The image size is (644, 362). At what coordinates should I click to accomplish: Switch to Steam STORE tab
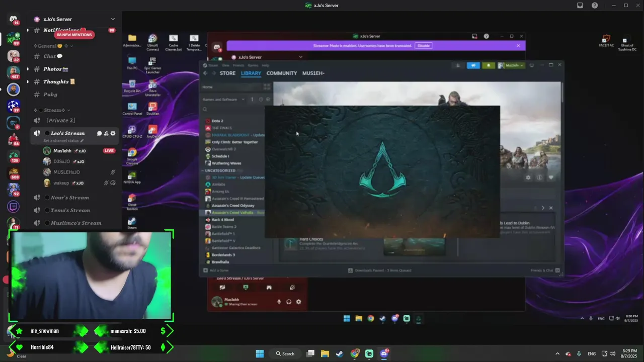coord(227,73)
